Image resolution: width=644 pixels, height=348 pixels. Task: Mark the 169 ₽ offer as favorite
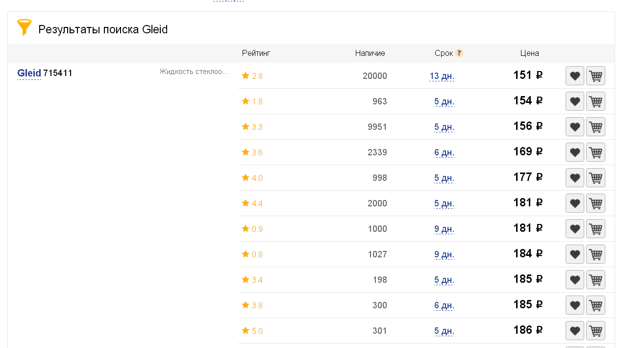(575, 152)
